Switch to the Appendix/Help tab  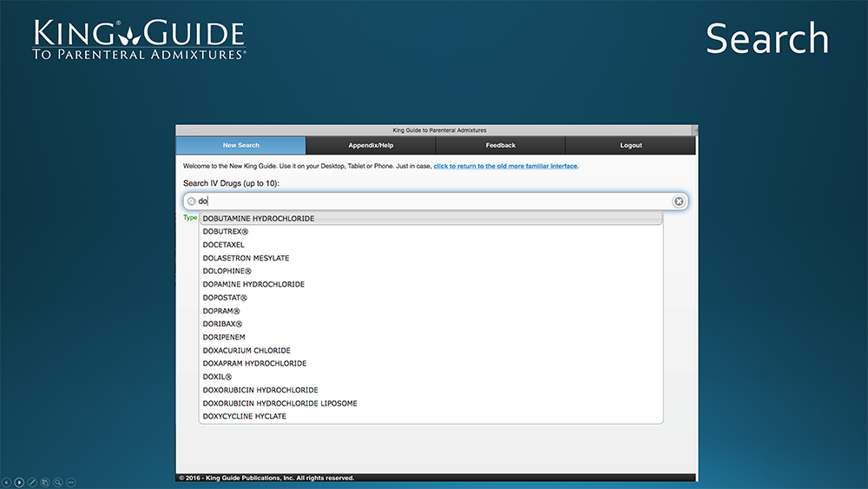pyautogui.click(x=371, y=145)
